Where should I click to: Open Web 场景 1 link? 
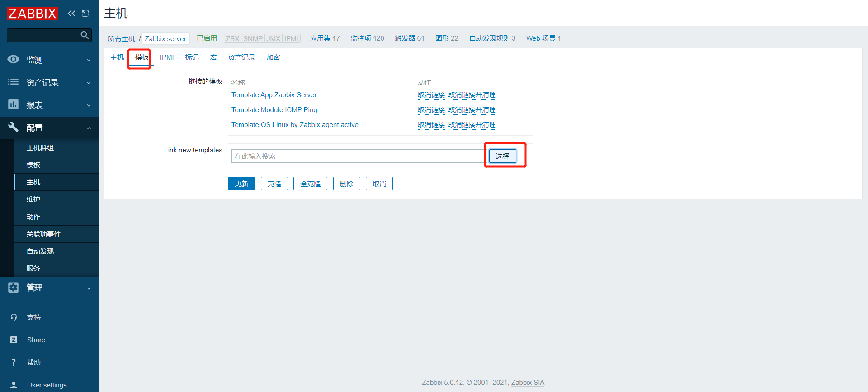pyautogui.click(x=543, y=38)
